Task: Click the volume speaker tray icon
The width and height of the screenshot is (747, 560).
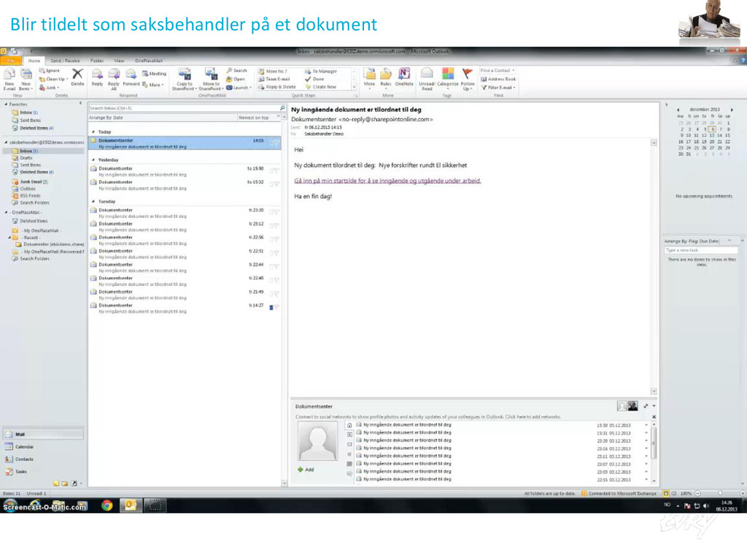Action: (706, 506)
